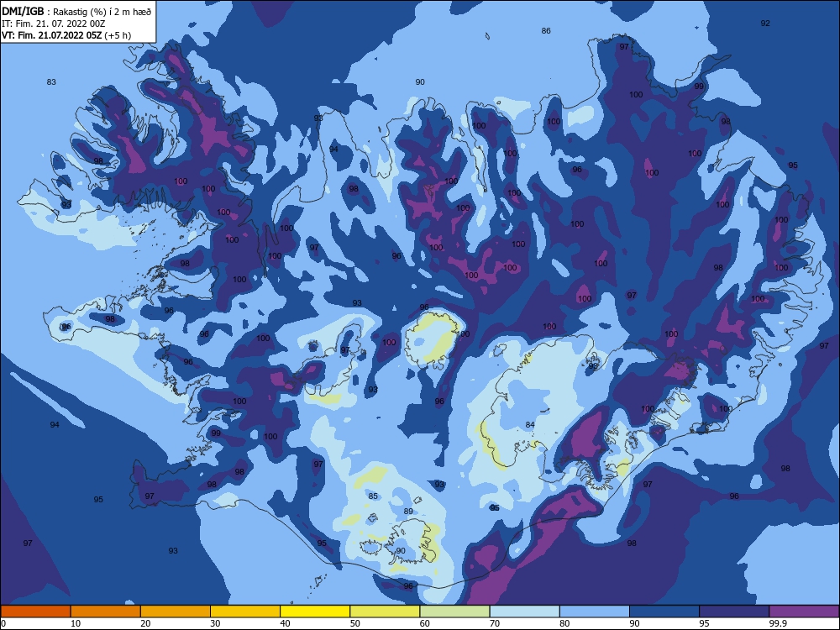
Task: Click the pale yellow 50–60 legend swatch
Action: coord(386,612)
